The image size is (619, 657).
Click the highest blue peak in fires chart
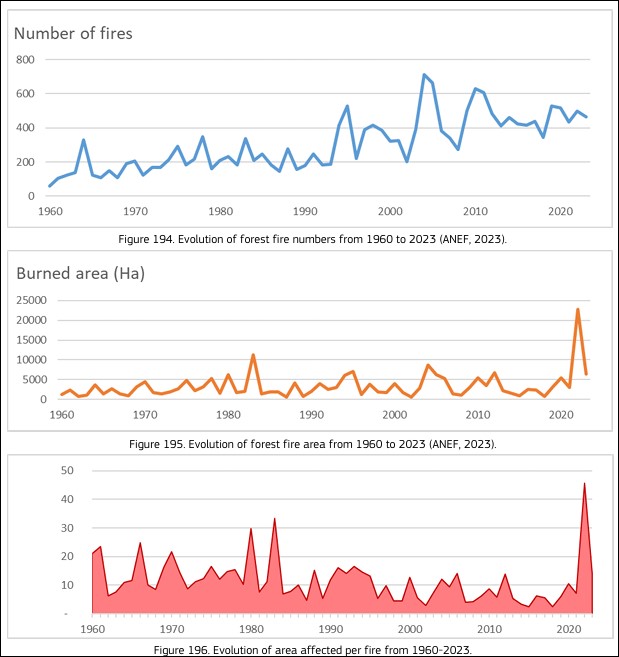[424, 75]
